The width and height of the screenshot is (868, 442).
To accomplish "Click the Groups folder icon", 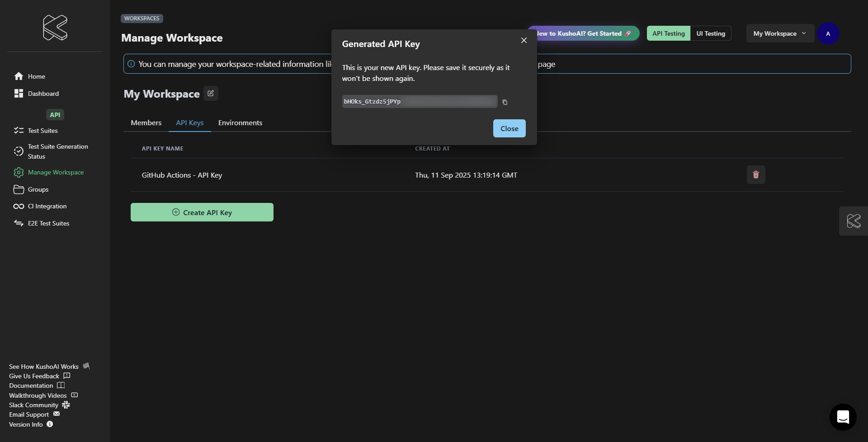I will pyautogui.click(x=19, y=189).
